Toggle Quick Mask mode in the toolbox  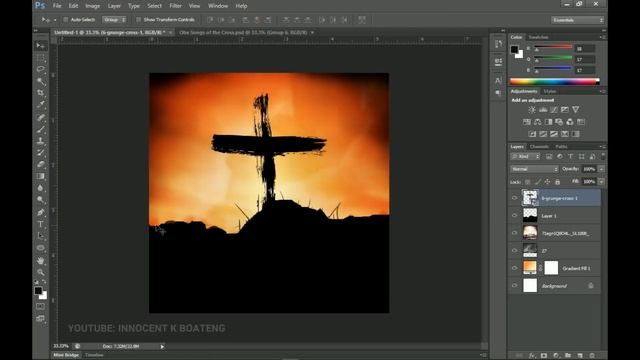point(40,307)
